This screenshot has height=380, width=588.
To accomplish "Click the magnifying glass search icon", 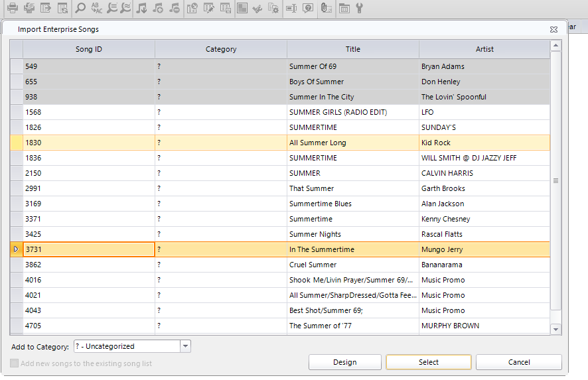I will 80,8.
